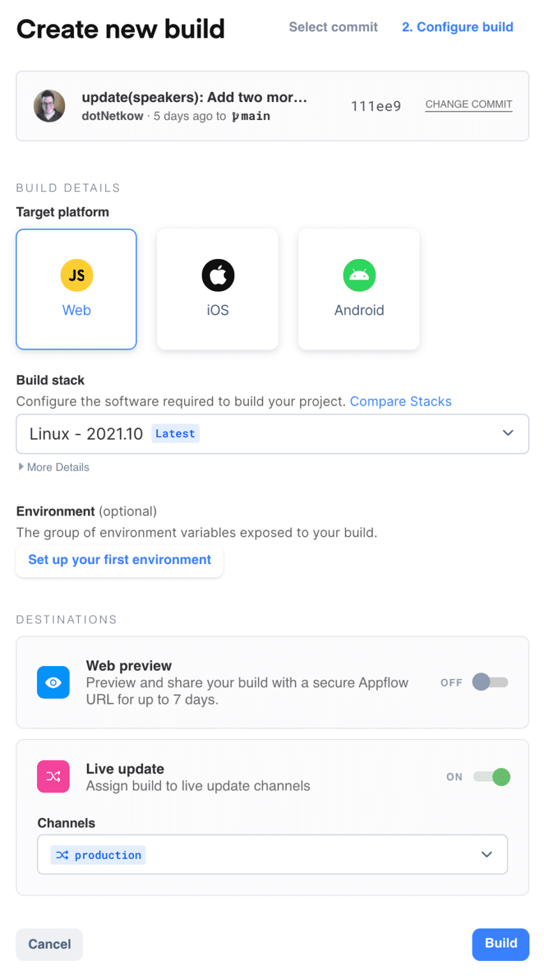
Task: Click the Compare Stacks link
Action: pyautogui.click(x=400, y=401)
